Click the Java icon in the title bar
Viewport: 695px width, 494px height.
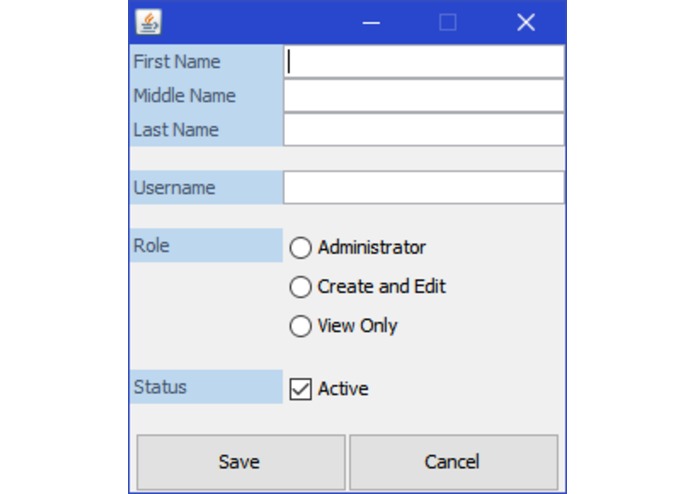coord(148,22)
